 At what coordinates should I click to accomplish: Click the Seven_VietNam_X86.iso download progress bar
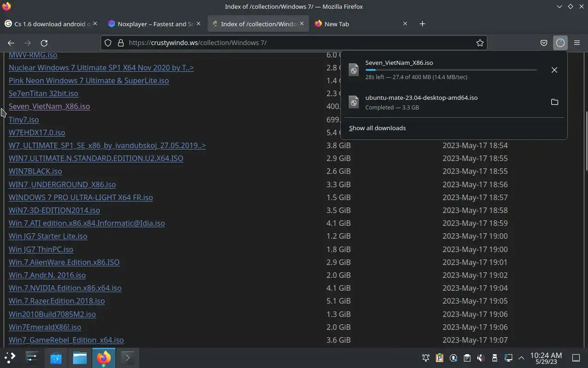tap(451, 70)
